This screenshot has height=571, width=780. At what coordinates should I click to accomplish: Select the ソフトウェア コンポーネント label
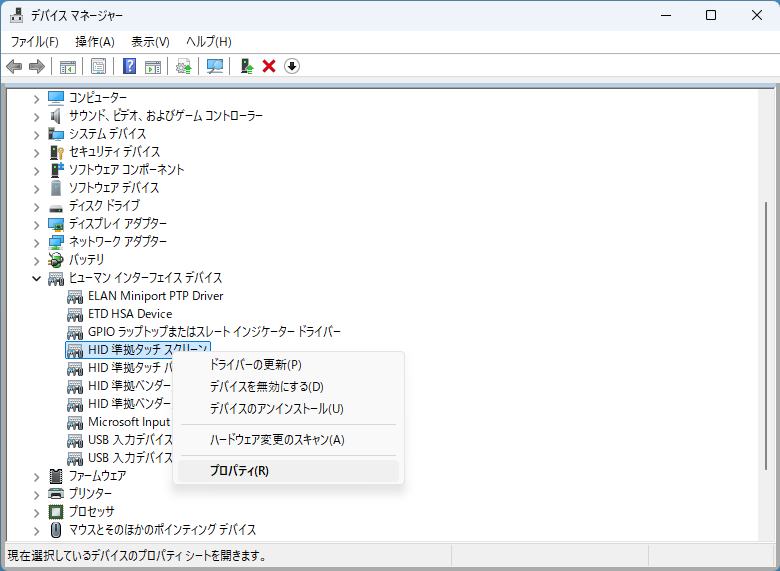pyautogui.click(x=126, y=170)
